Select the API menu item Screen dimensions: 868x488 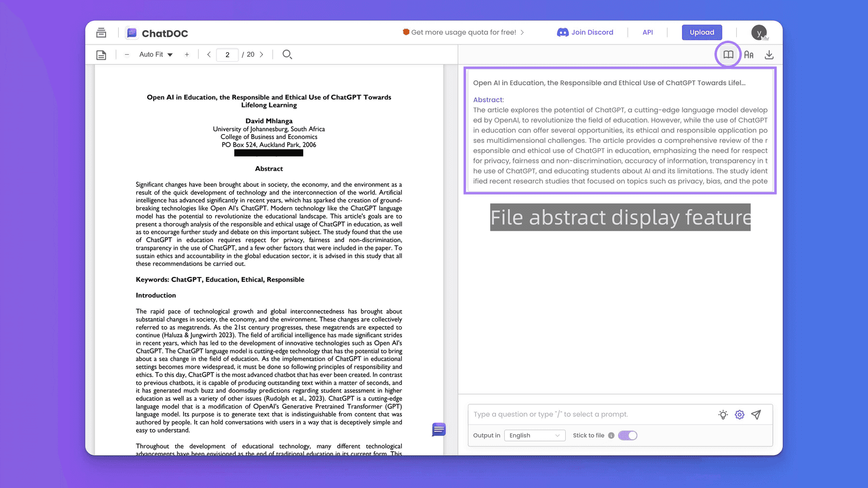point(648,32)
